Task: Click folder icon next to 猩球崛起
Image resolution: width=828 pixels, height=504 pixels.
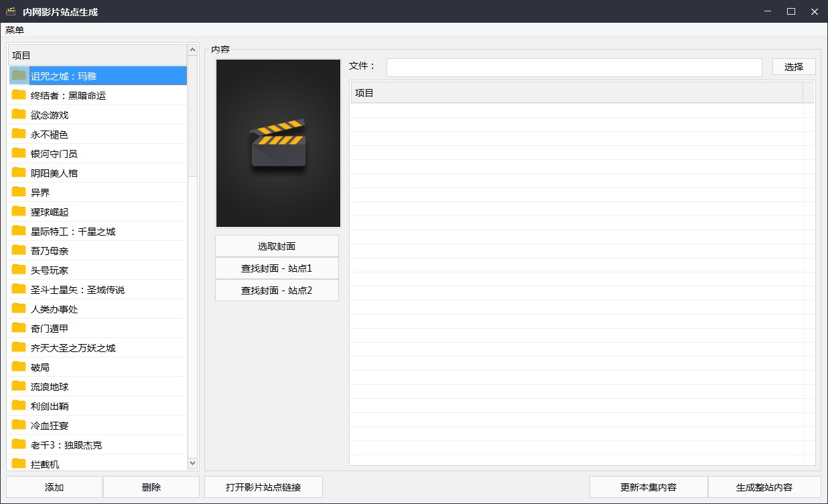Action: pyautogui.click(x=19, y=212)
